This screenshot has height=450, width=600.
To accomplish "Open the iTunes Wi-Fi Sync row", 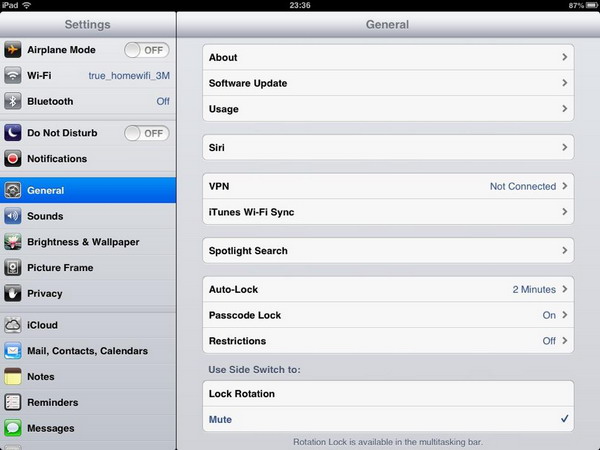I will pos(388,212).
